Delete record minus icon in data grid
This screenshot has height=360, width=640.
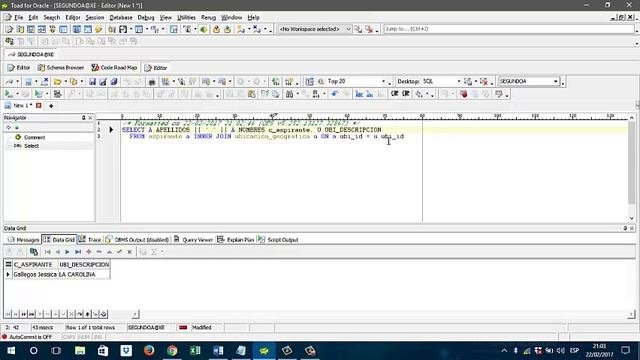point(99,252)
